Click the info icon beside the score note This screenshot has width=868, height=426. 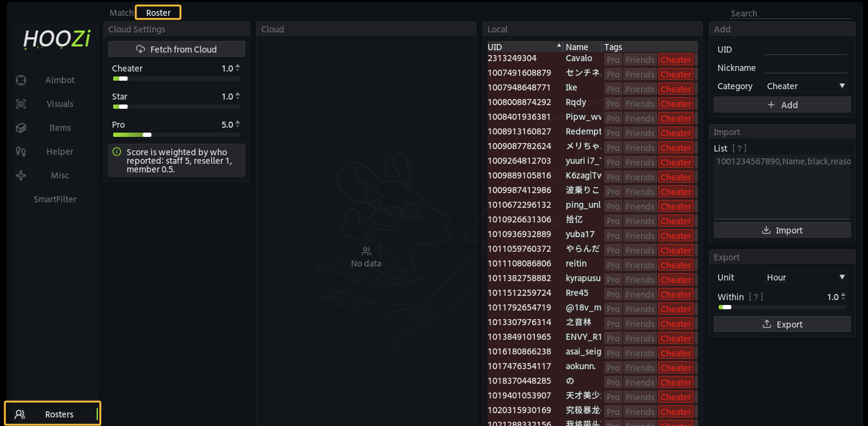tap(117, 152)
